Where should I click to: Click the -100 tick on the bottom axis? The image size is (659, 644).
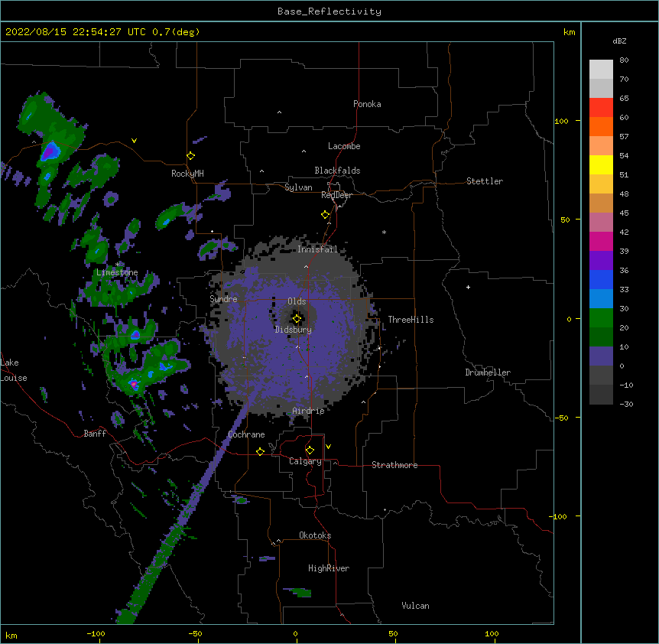coord(96,634)
